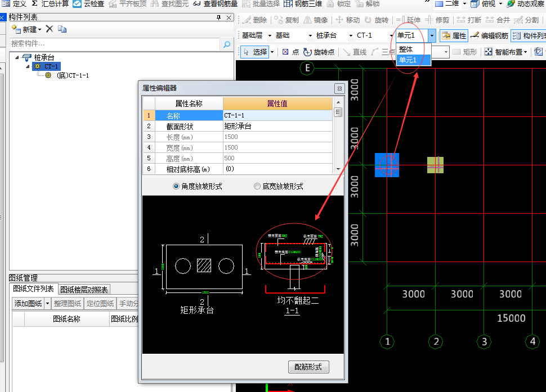The height and width of the screenshot is (392, 546).
Task: Click 移动 move tool
Action: 347,20
